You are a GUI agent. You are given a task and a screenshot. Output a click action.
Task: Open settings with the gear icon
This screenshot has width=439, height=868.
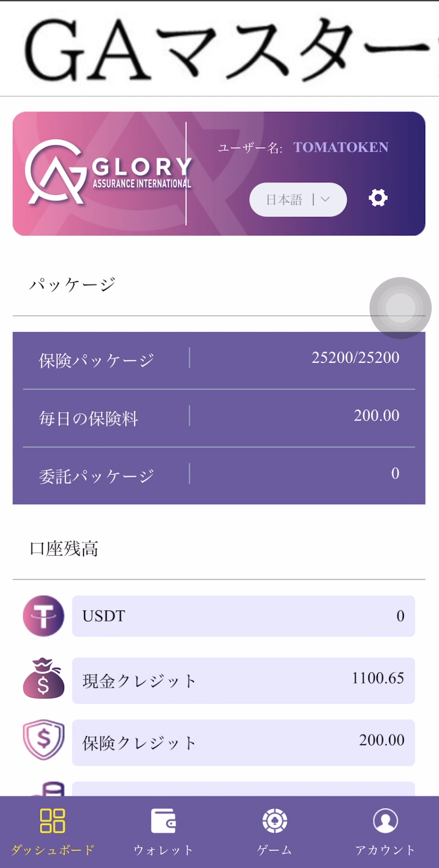378,198
